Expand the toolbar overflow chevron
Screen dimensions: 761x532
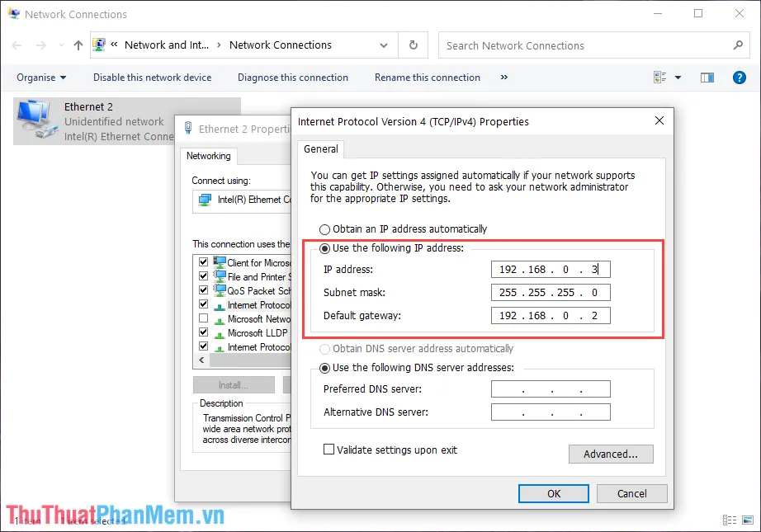[x=504, y=78]
